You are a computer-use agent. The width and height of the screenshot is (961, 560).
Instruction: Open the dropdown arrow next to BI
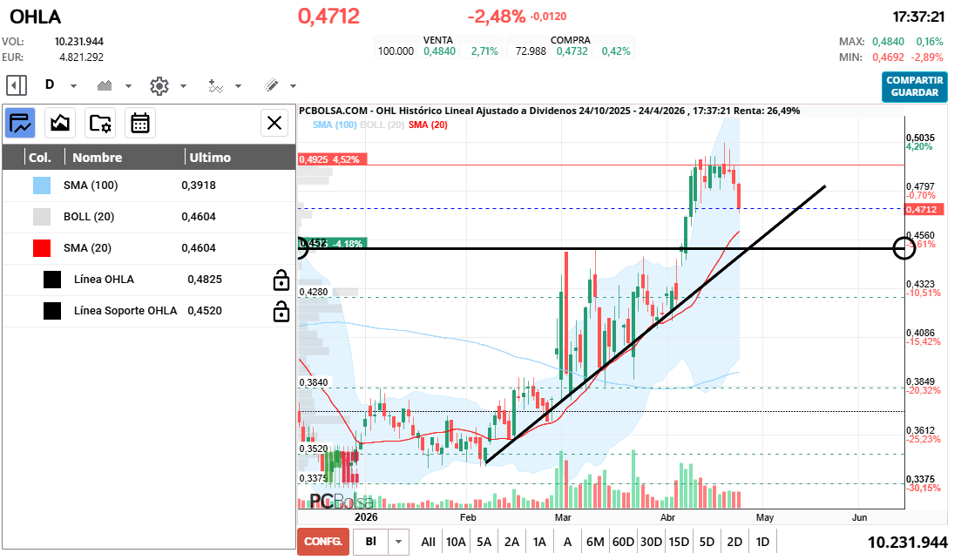[398, 542]
